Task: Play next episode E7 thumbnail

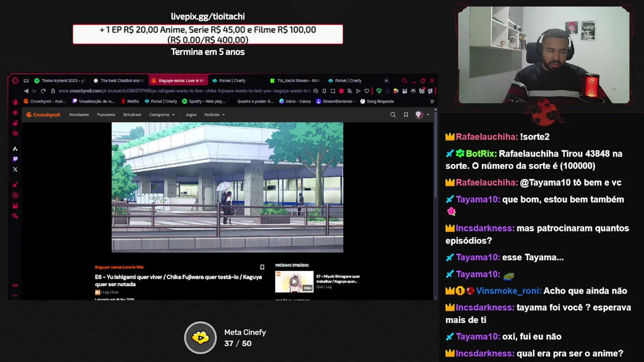Action: 294,282
